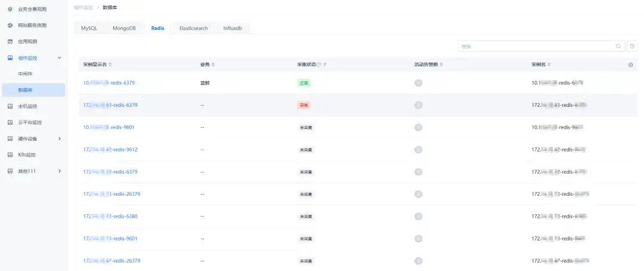Expand the 其他111 submenu arrow
644x271 pixels.
[x=59, y=171]
